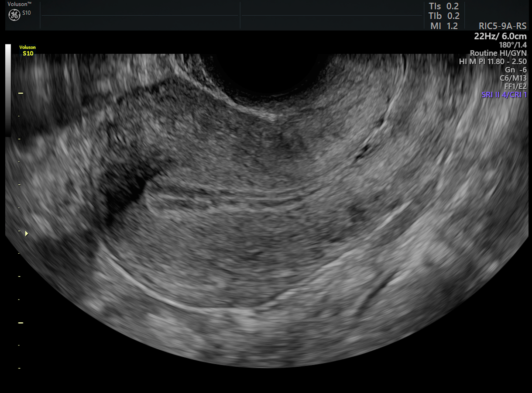Click the HI M PI 11.80 - 2.50 line

pos(493,62)
